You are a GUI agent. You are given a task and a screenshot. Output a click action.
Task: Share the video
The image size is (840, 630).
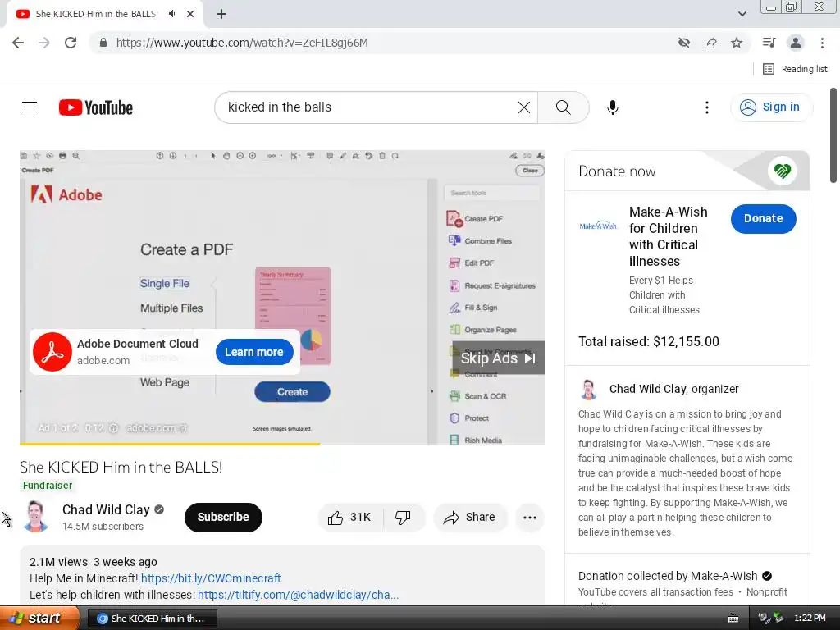(x=469, y=517)
